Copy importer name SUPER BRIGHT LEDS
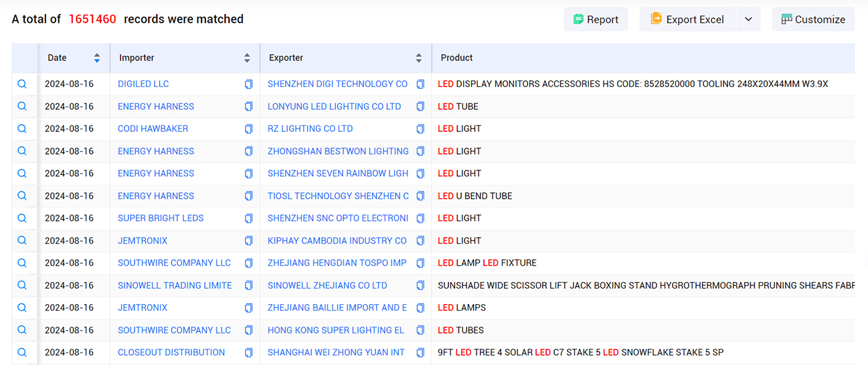This screenshot has width=868, height=365. click(249, 218)
